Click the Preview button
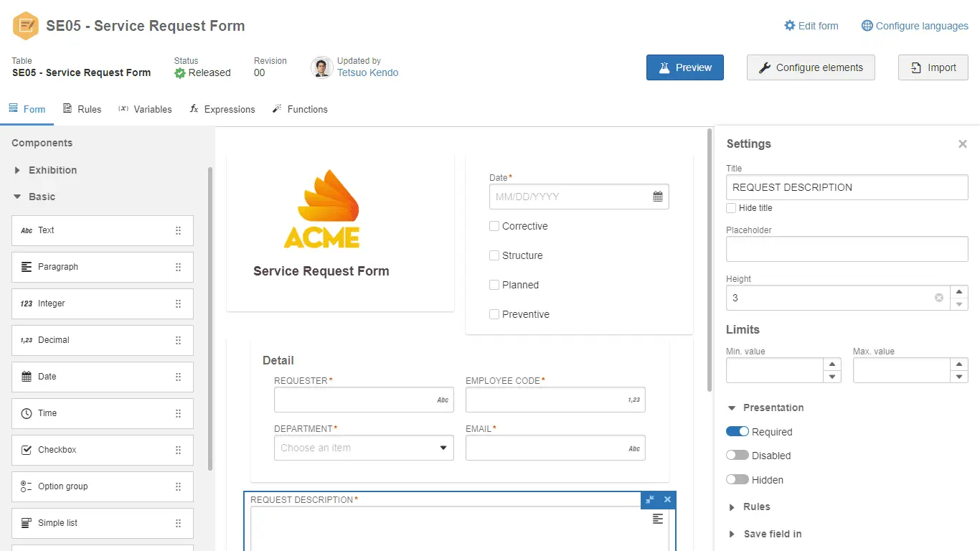 click(684, 67)
